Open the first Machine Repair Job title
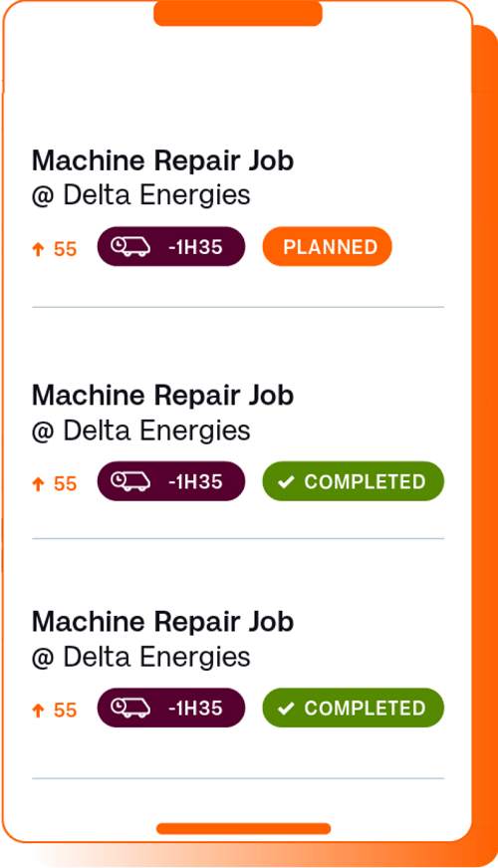Screen dimensions: 498x868 [x=162, y=161]
